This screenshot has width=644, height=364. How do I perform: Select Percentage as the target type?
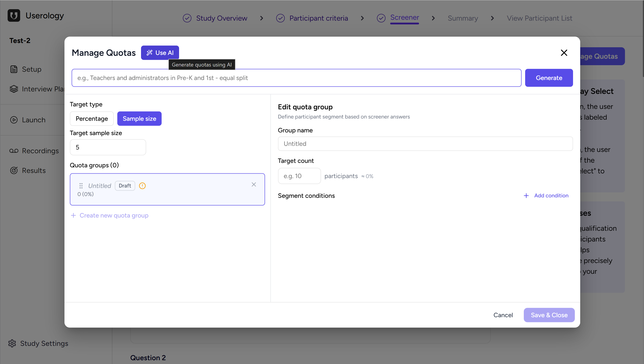coord(92,118)
